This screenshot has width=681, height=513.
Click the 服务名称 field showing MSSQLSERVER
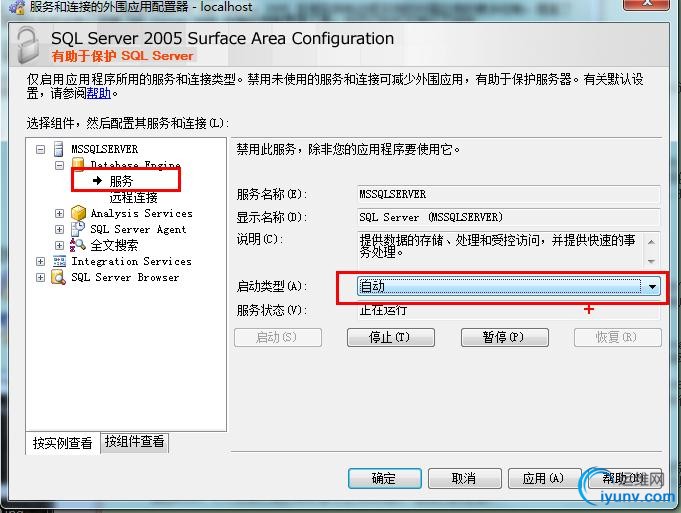coord(508,194)
